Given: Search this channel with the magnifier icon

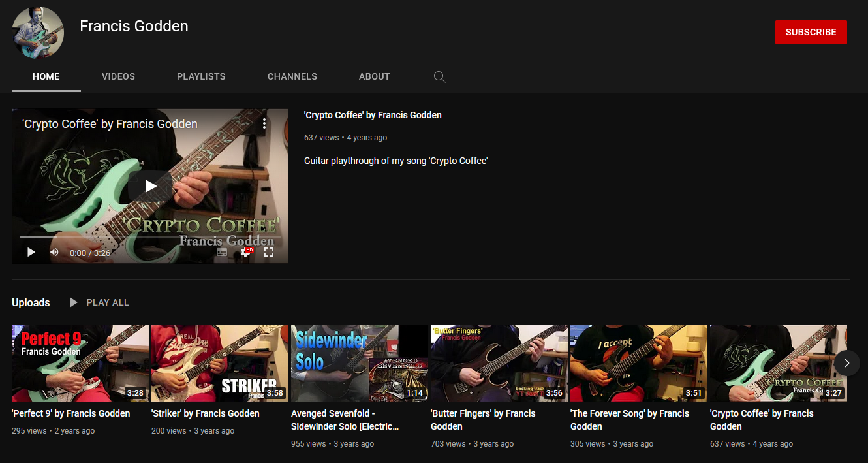Looking at the screenshot, I should coord(440,77).
